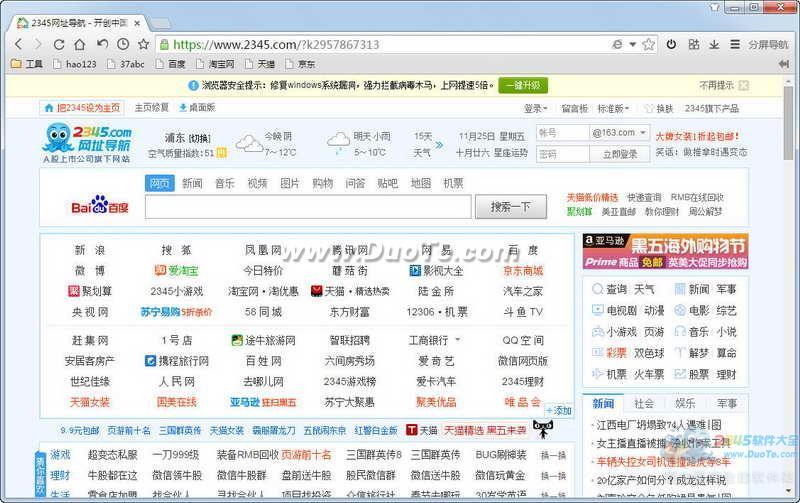
Task: Open 分屏导航 split screen navigation
Action: (768, 44)
